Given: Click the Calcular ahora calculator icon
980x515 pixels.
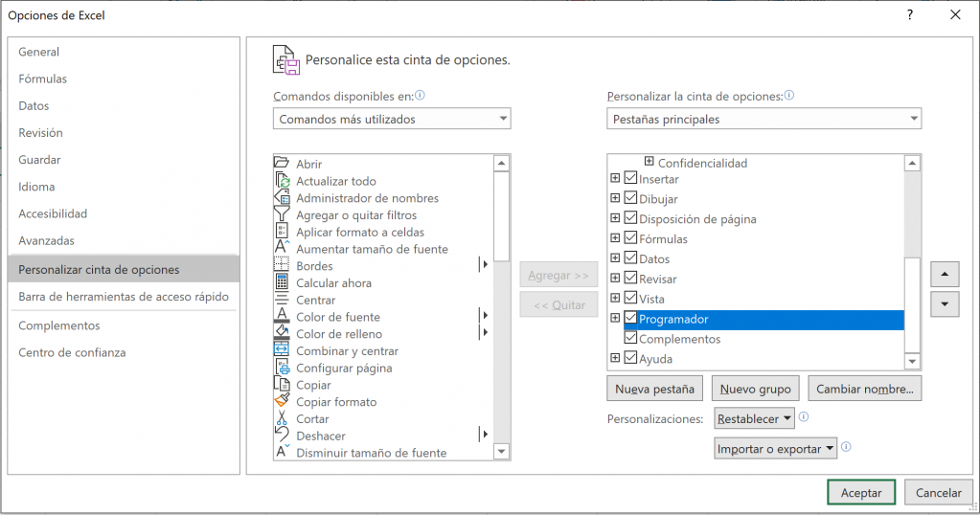Looking at the screenshot, I should tap(282, 282).
